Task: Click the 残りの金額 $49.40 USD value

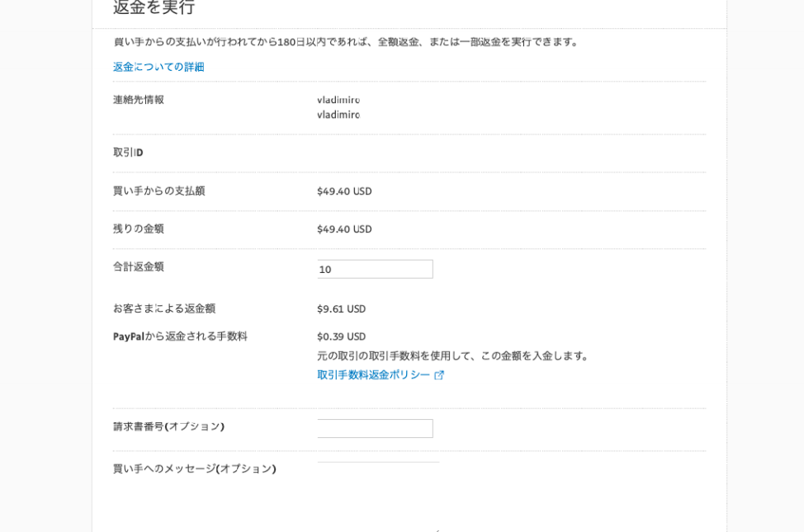Action: tap(344, 229)
